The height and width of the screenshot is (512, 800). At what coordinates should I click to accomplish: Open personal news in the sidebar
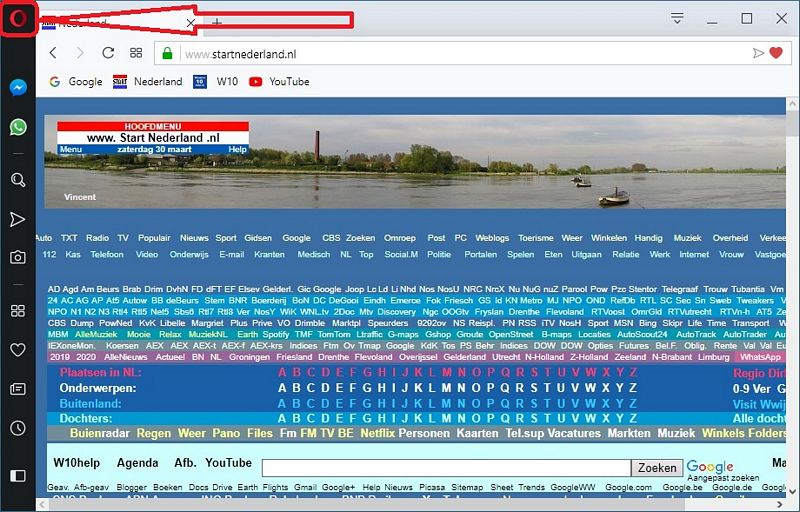click(x=18, y=389)
